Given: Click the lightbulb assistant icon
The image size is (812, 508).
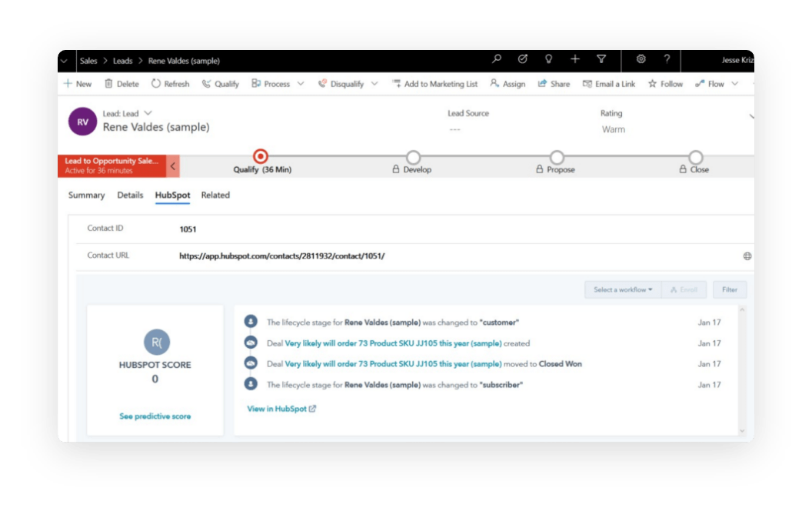Looking at the screenshot, I should (548, 59).
